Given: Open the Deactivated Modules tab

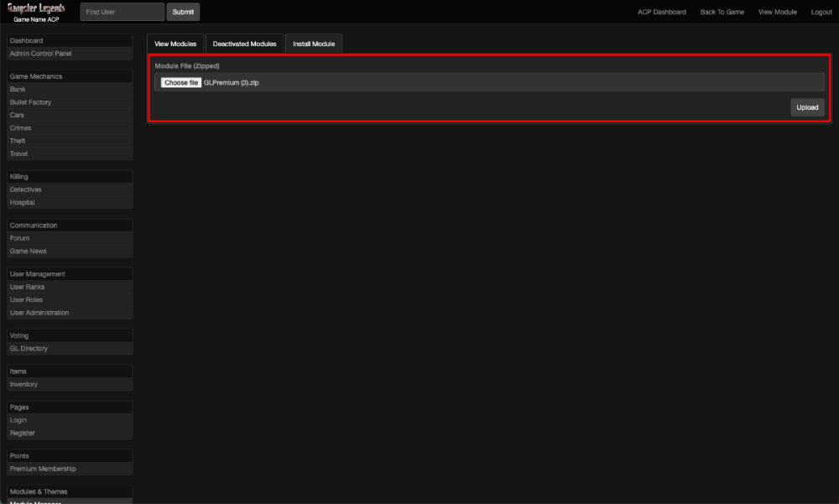Looking at the screenshot, I should click(244, 44).
